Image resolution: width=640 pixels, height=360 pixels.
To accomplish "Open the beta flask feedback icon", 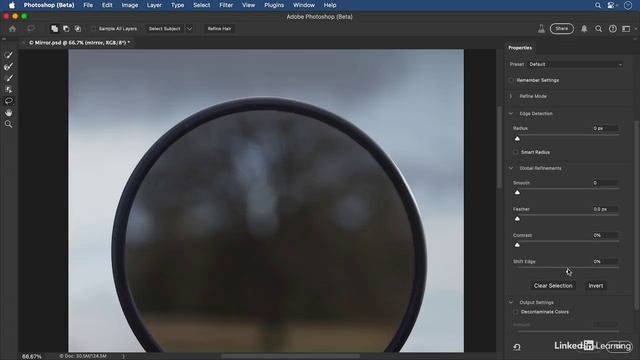I will 541,29.
